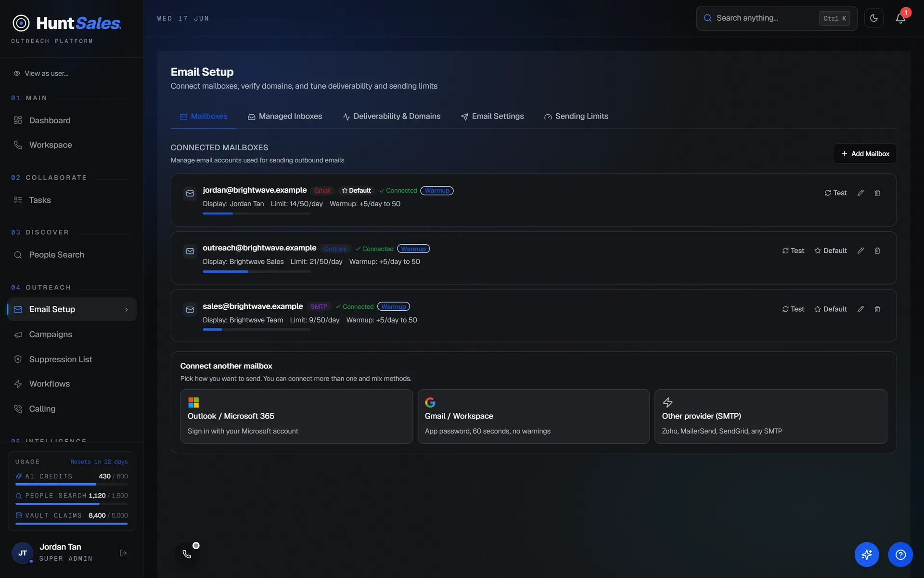Open floating phone dialer button
Screen dimensions: 924x578
click(187, 554)
